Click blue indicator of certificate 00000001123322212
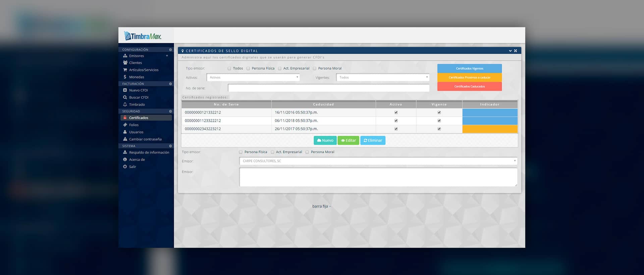The width and height of the screenshot is (644, 275). point(490,121)
